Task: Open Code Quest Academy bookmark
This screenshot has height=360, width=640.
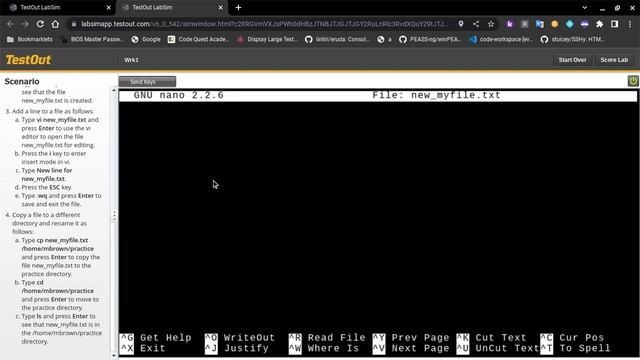Action: [x=198, y=39]
